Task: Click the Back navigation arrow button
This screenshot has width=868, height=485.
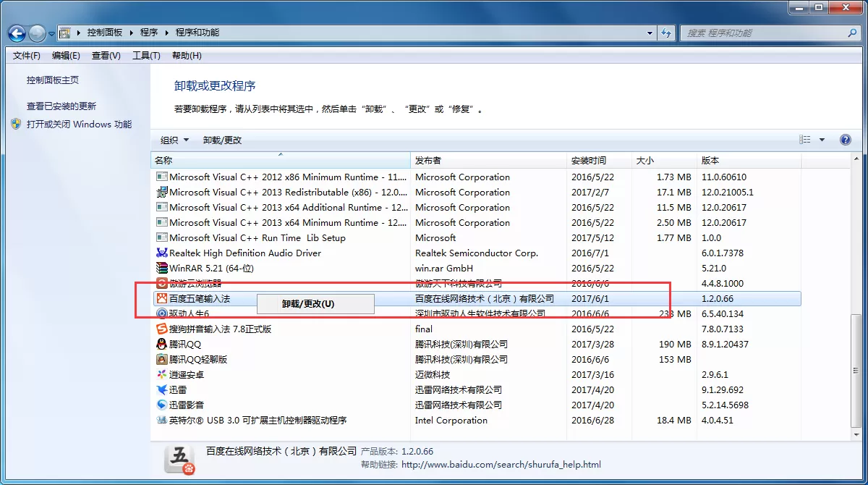Action: [x=17, y=33]
